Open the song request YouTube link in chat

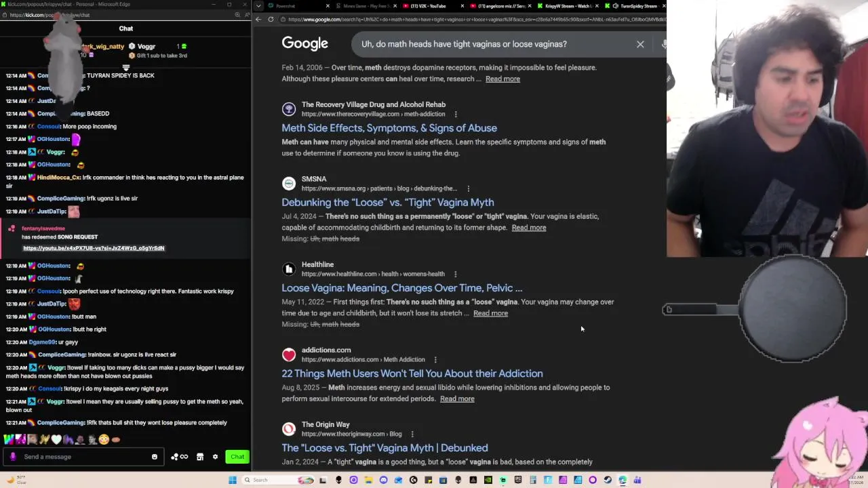94,248
